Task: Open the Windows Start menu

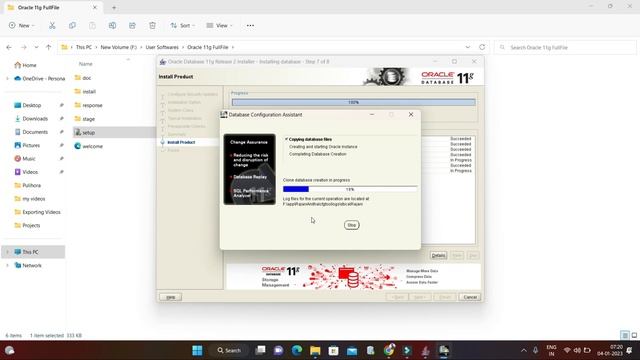Action: click(x=197, y=350)
